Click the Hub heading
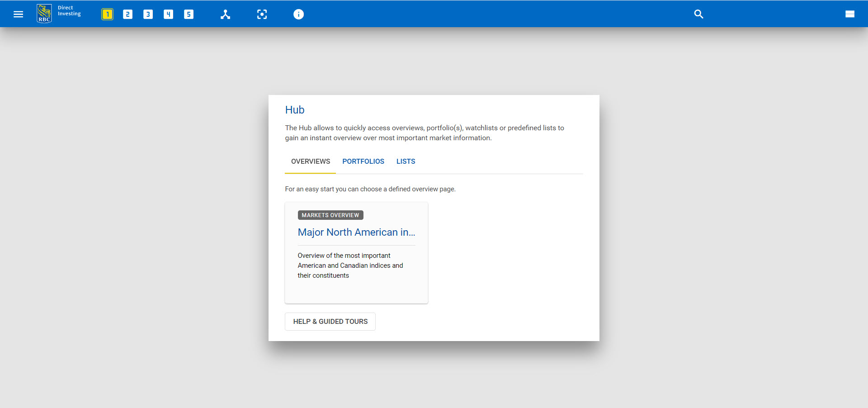The image size is (868, 408). click(x=295, y=110)
